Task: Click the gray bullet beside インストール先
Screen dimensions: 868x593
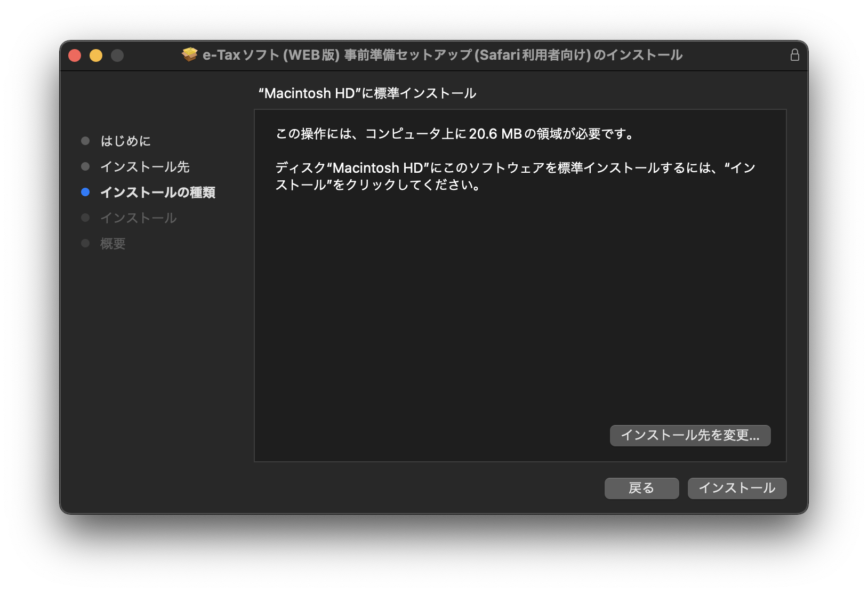Action: pyautogui.click(x=85, y=166)
